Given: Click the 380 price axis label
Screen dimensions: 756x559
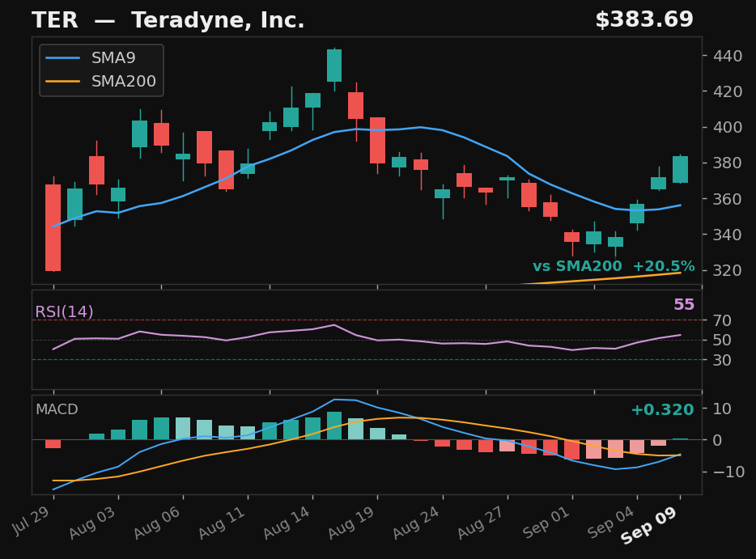Looking at the screenshot, I should point(728,163).
